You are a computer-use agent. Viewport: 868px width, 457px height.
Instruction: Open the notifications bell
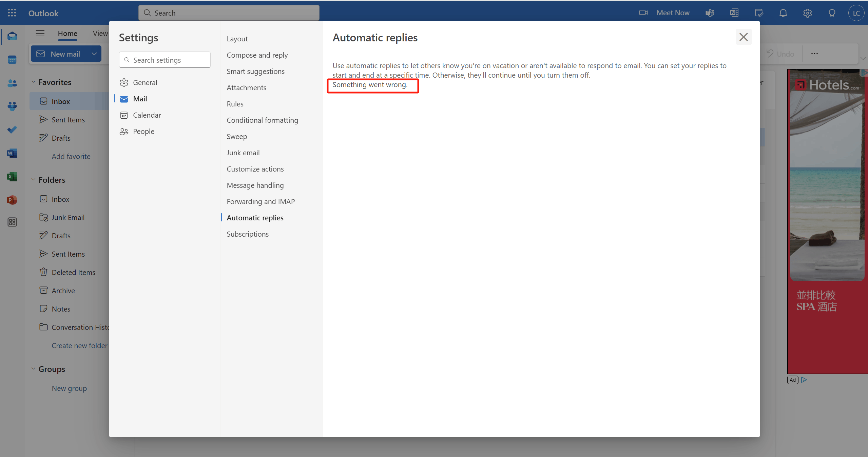783,13
